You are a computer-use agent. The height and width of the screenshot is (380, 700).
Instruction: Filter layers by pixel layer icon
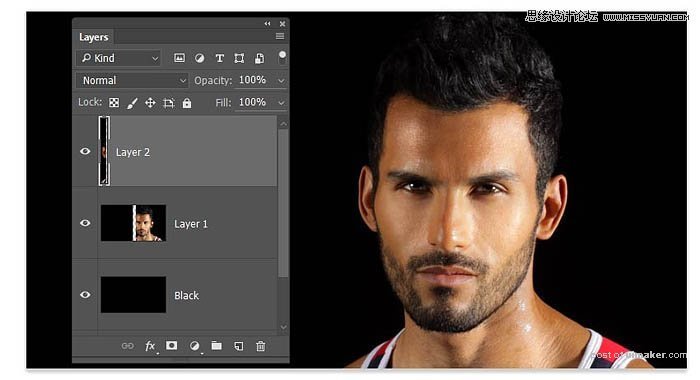pos(179,58)
